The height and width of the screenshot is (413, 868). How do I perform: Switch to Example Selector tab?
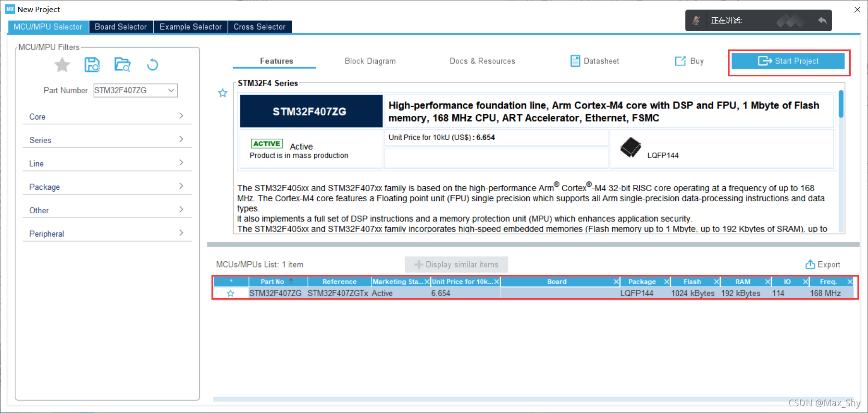(190, 27)
